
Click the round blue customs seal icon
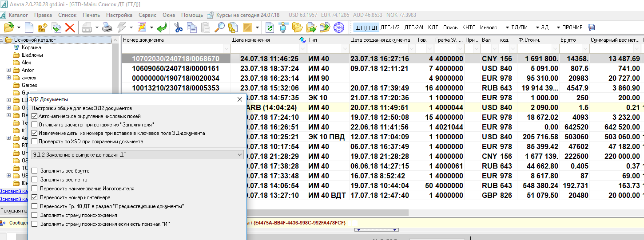click(x=339, y=28)
